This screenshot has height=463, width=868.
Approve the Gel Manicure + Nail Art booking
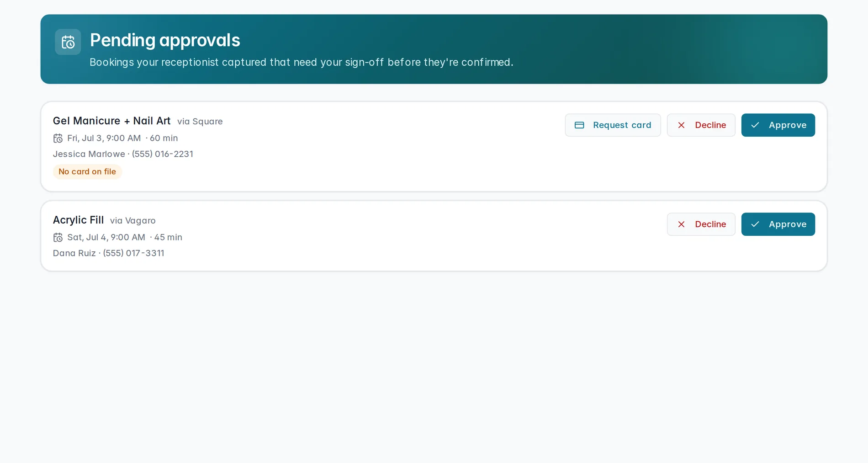coord(778,125)
